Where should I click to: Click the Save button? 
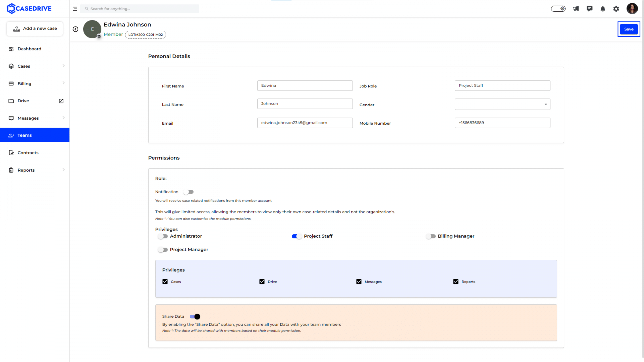click(x=629, y=29)
